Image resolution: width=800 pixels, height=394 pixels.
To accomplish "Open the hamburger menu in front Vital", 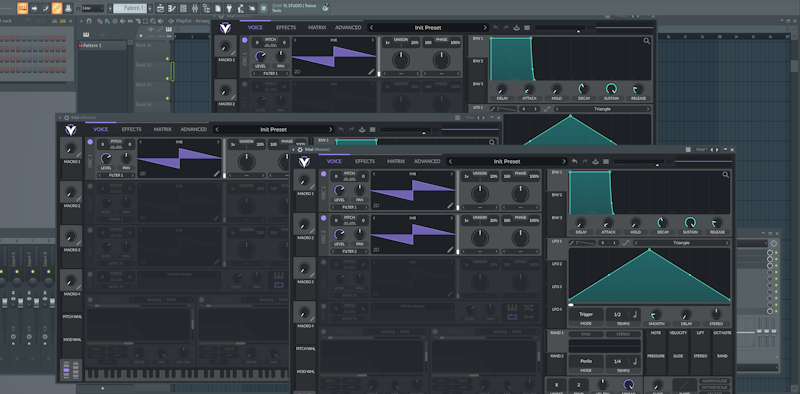I will (x=606, y=161).
